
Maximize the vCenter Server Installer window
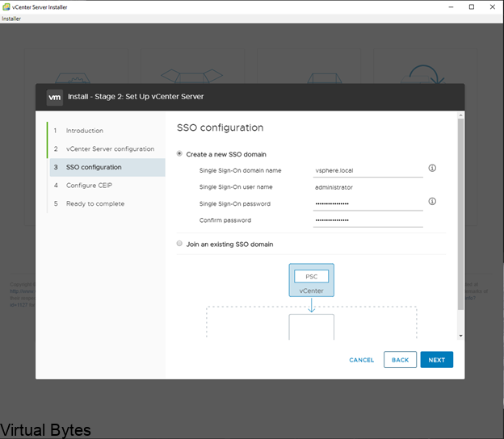472,7
